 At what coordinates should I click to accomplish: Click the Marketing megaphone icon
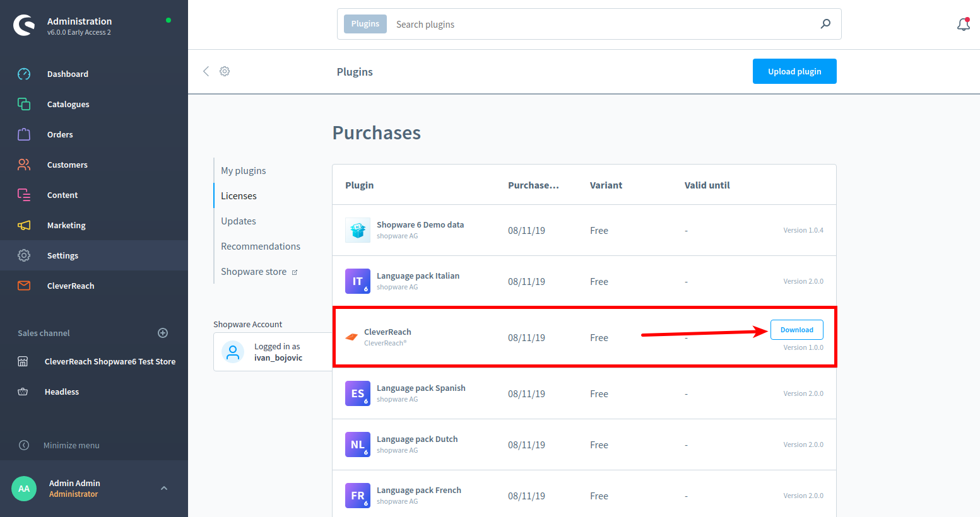point(24,225)
